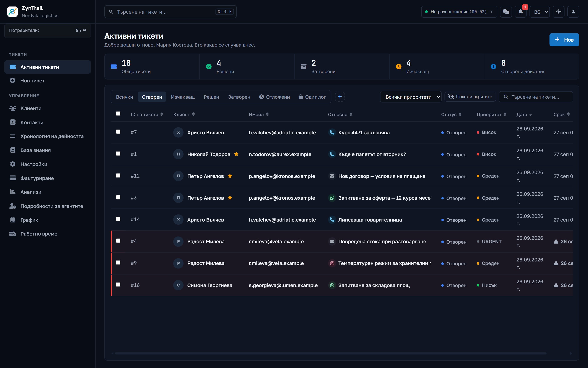
Task: Click WhatsApp icon for Запитване за оферта
Action: pos(332,198)
